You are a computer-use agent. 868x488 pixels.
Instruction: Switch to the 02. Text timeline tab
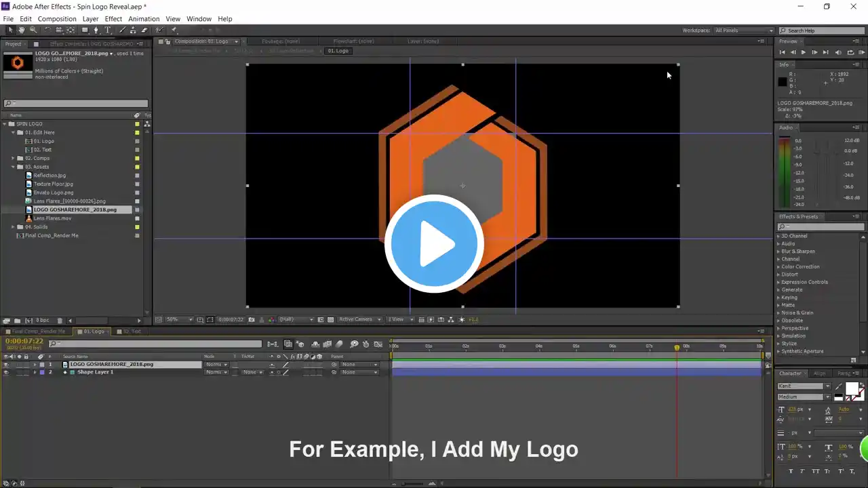(x=132, y=331)
